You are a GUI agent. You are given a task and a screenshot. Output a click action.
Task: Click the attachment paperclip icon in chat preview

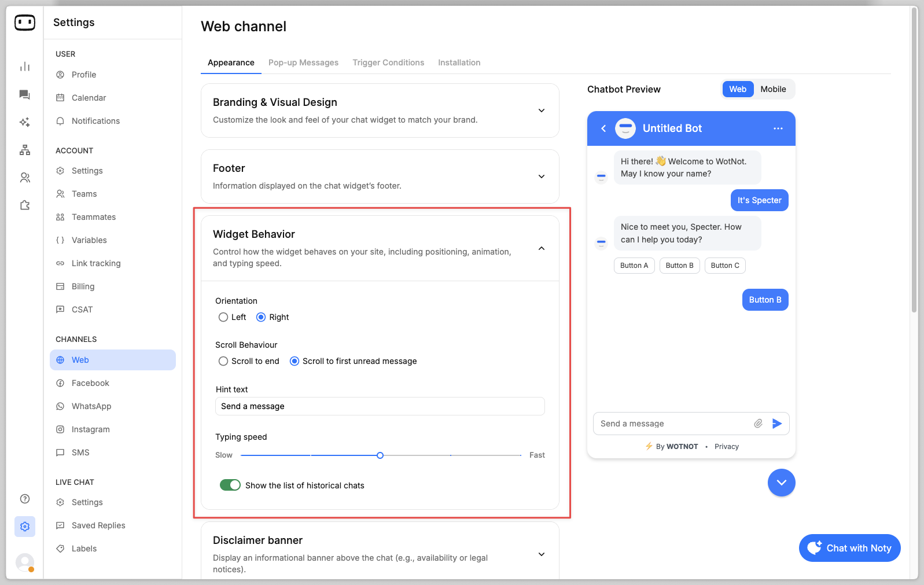[758, 424]
